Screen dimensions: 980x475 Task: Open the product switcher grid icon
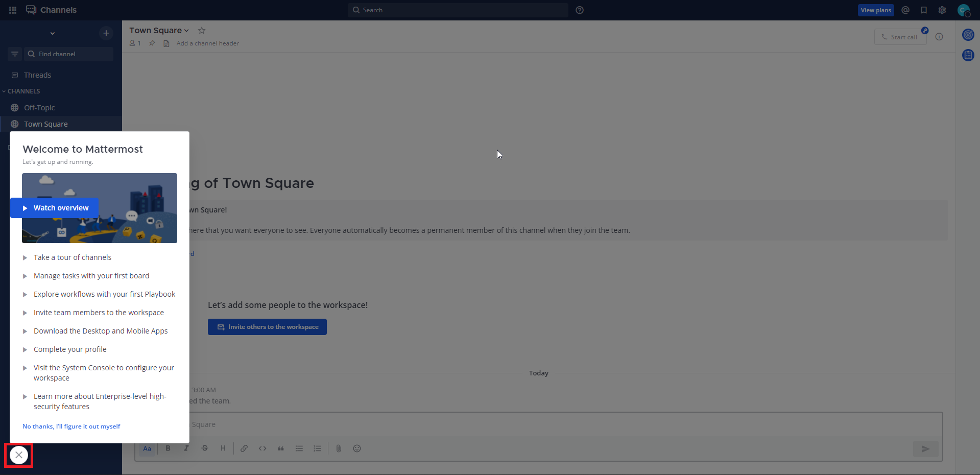(x=13, y=10)
